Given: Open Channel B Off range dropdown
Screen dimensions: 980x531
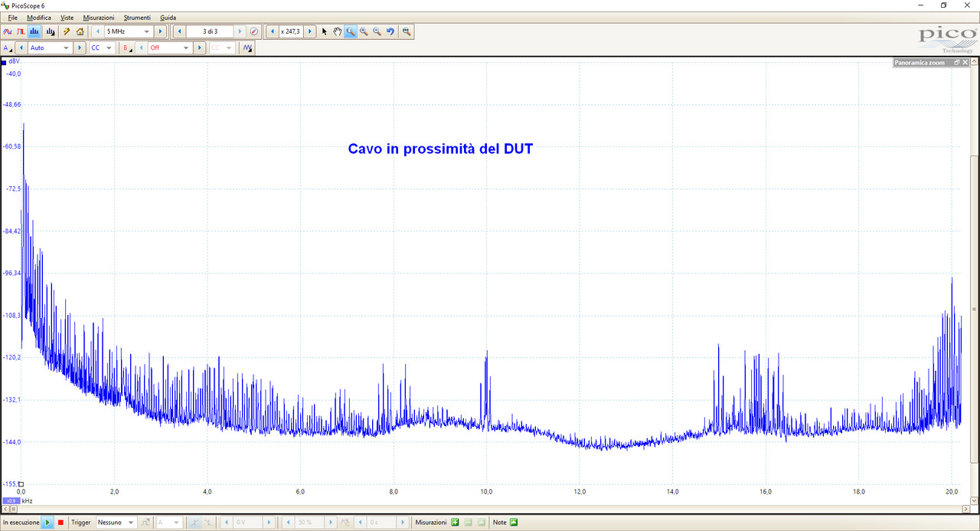Looking at the screenshot, I should click(x=169, y=48).
